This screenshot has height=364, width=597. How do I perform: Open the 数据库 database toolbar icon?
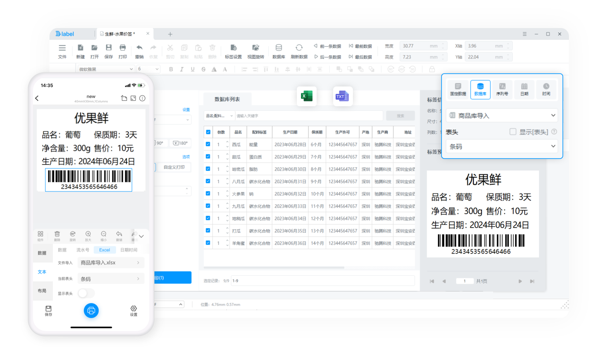pyautogui.click(x=279, y=48)
